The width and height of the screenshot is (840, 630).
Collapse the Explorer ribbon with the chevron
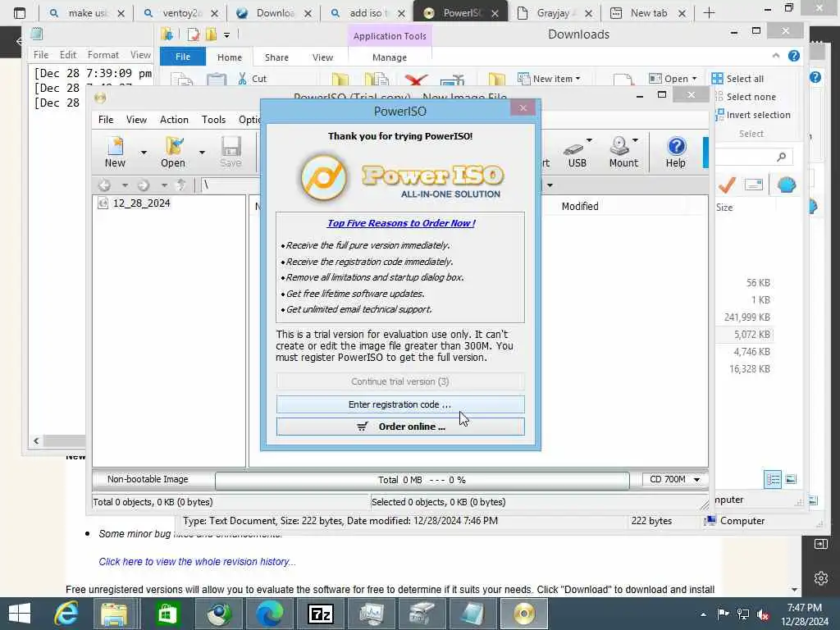776,56
